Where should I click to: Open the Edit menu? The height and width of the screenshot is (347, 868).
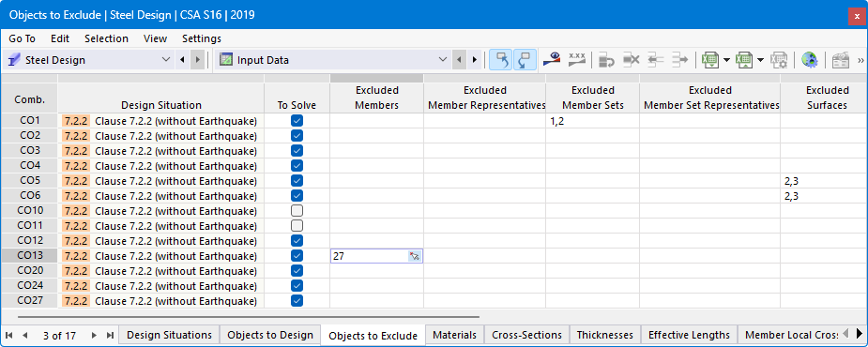60,38
